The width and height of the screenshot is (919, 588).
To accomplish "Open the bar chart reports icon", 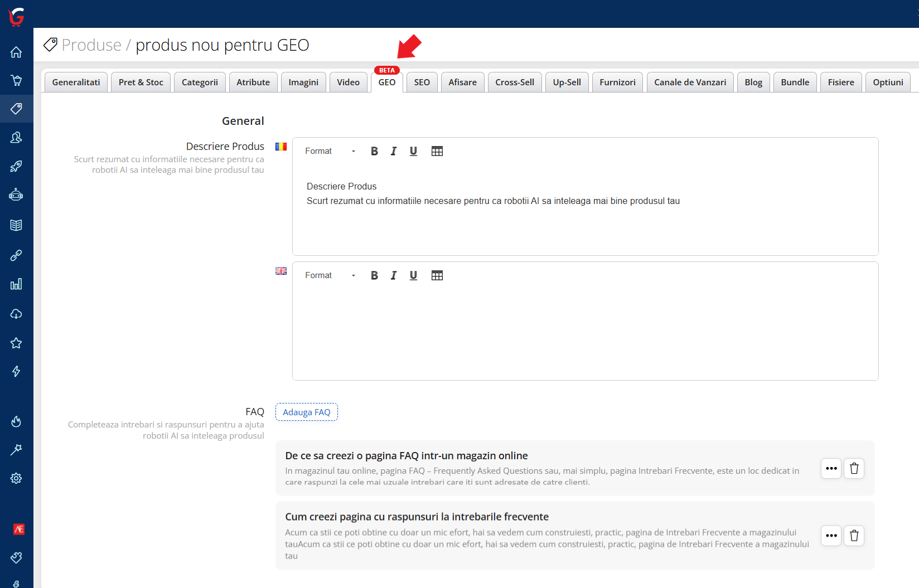I will pos(16,284).
